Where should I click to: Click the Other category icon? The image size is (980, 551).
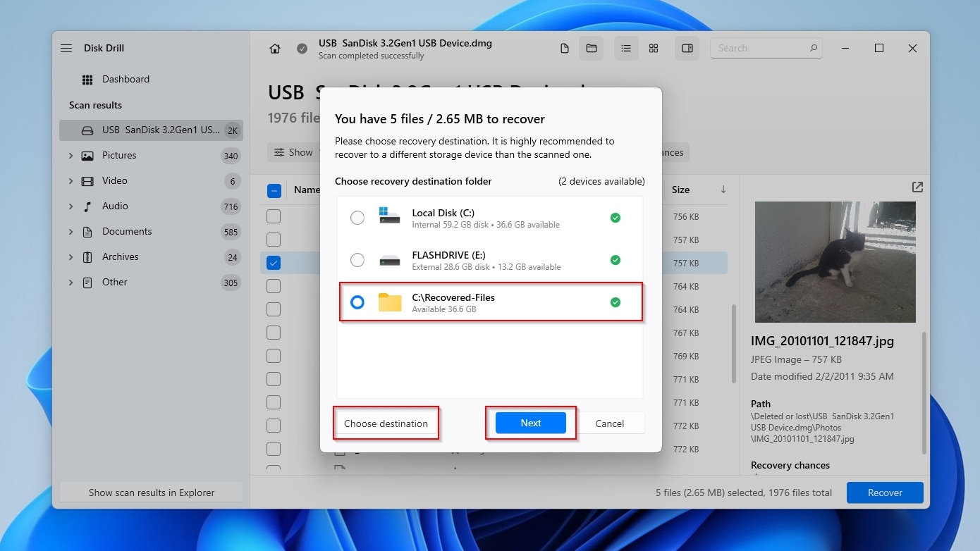(x=87, y=283)
